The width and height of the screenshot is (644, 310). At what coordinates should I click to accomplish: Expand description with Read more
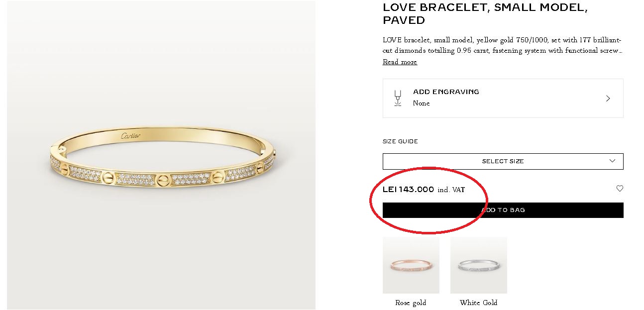(400, 62)
